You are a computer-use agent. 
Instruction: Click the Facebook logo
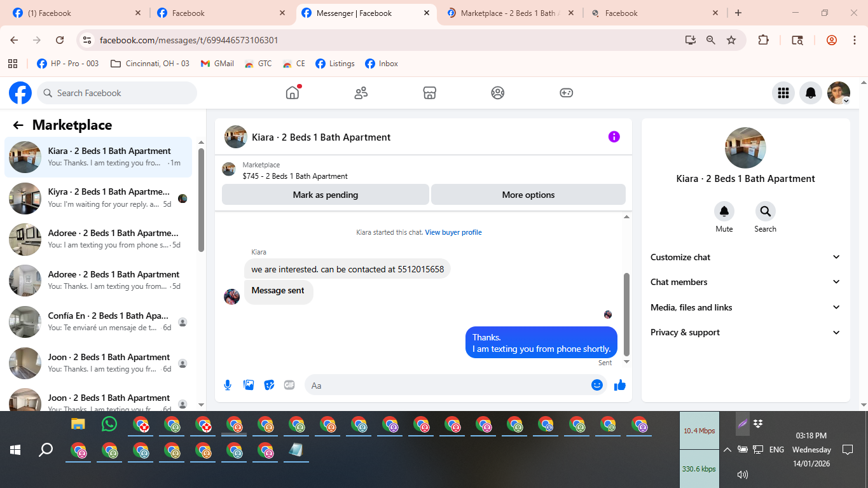(x=20, y=93)
